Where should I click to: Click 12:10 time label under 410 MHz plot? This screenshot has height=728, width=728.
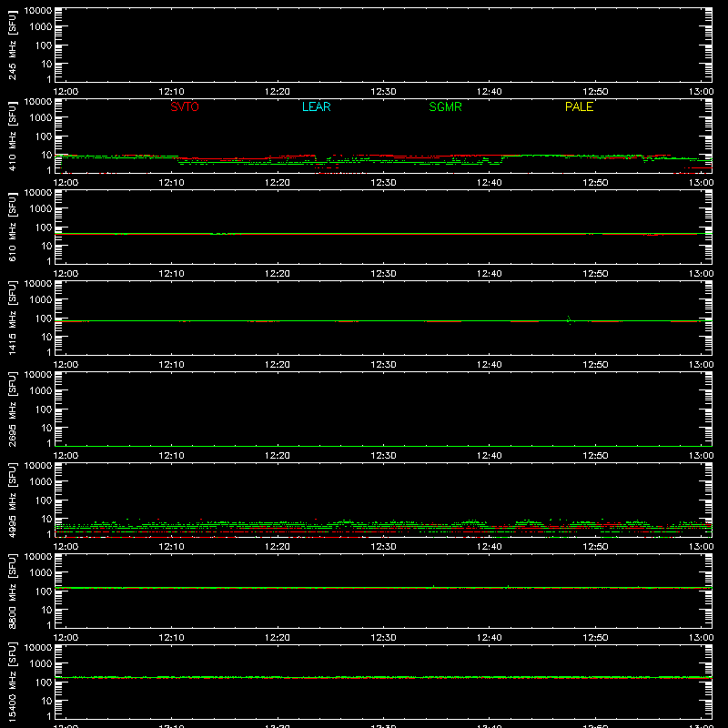172,183
